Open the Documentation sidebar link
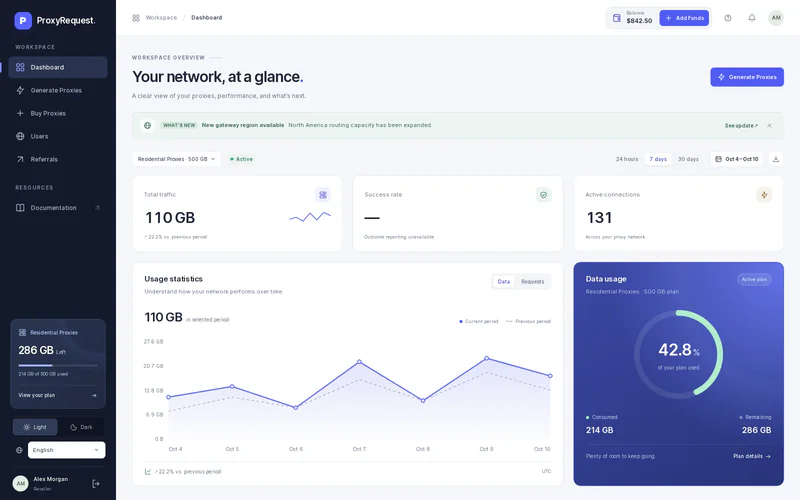Screen dimensions: 800x500 pos(58,208)
